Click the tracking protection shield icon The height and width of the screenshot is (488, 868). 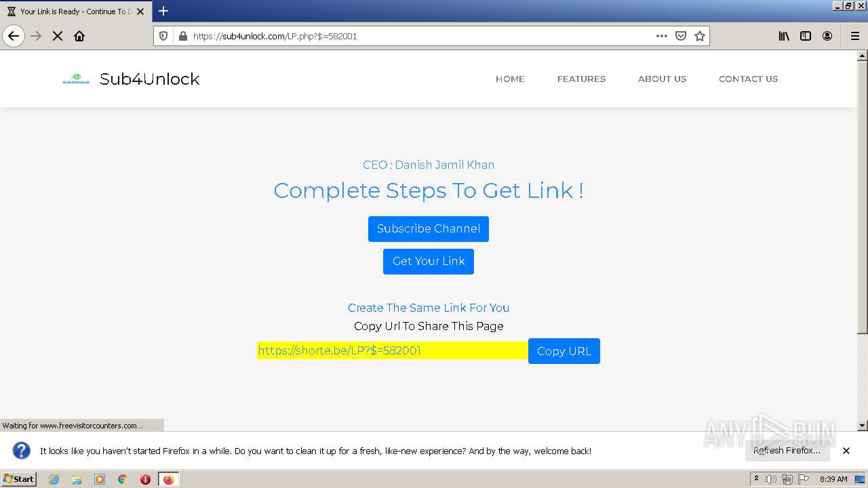click(x=163, y=36)
